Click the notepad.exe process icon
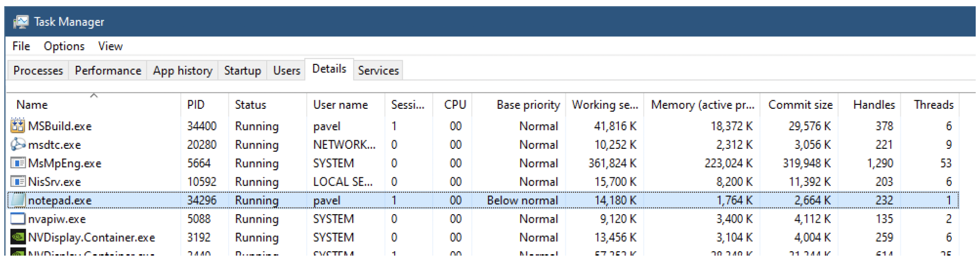The width and height of the screenshot is (980, 268). (18, 200)
